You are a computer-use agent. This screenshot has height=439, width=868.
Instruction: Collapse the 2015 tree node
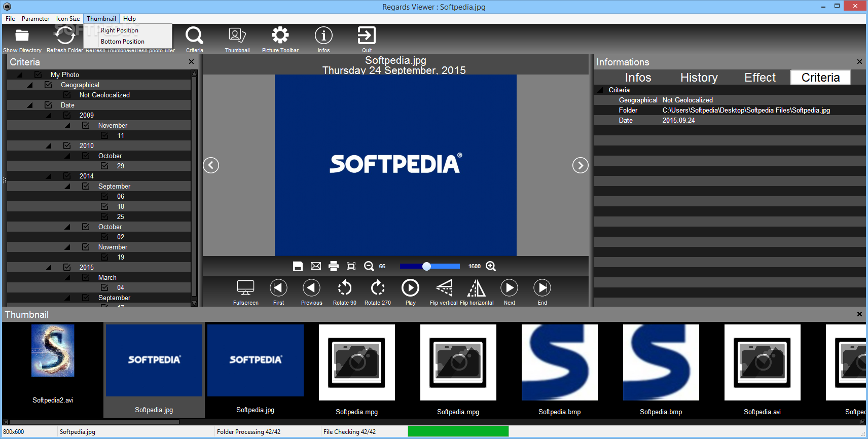click(x=49, y=268)
